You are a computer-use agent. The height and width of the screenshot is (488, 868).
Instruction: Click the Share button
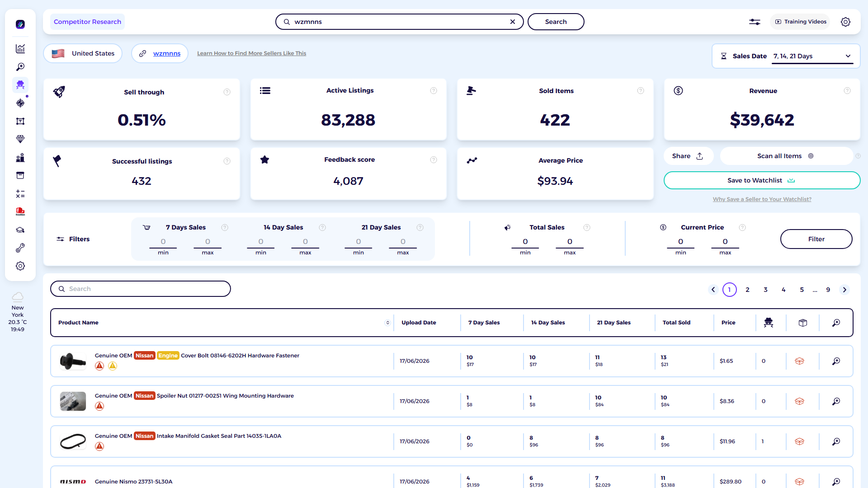688,156
